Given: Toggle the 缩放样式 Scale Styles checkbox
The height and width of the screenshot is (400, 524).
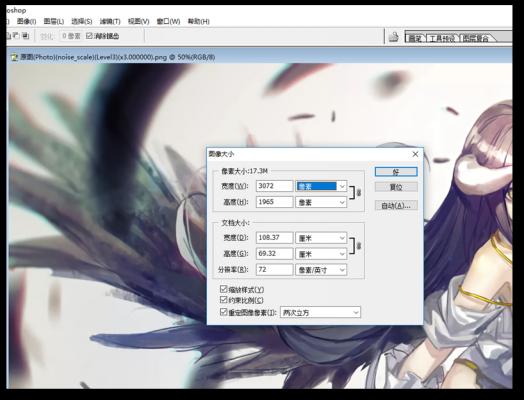Looking at the screenshot, I should 223,289.
